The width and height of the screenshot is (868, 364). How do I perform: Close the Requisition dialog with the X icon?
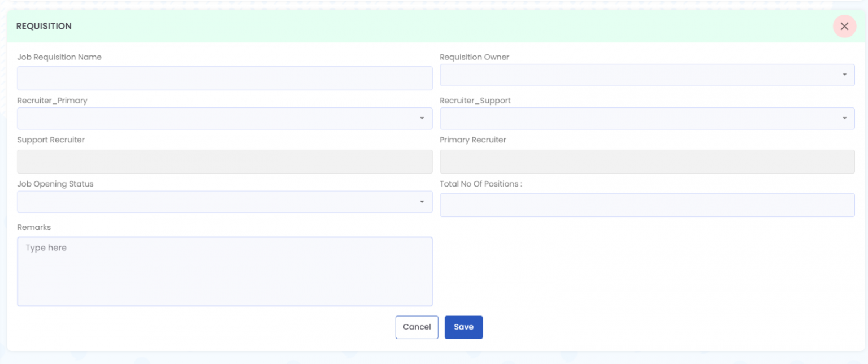tap(844, 26)
